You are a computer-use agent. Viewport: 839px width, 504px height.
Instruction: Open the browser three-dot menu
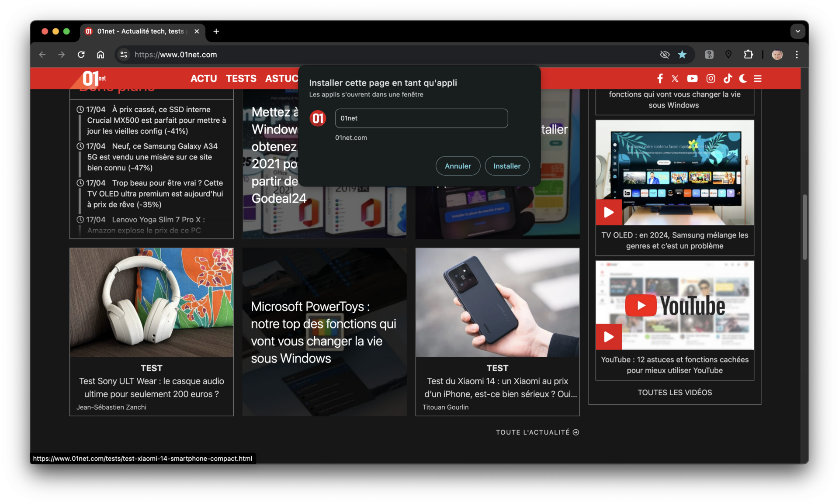click(797, 55)
